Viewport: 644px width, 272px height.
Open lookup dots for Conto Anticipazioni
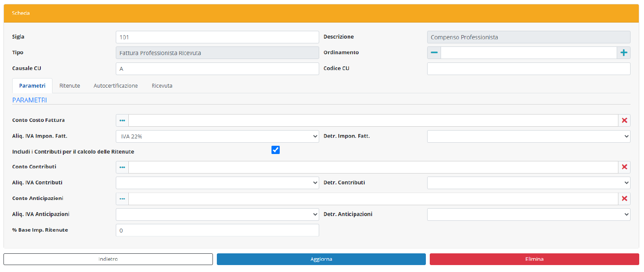[x=122, y=199]
